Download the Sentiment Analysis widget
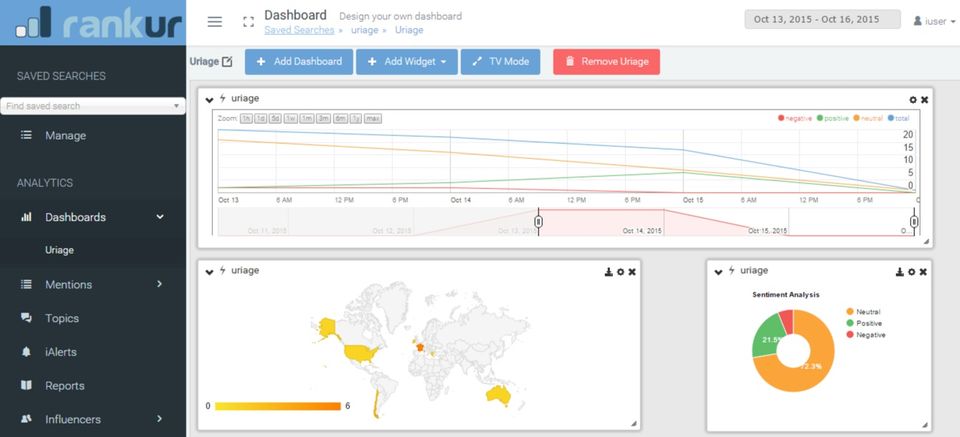960x437 pixels. pos(900,272)
